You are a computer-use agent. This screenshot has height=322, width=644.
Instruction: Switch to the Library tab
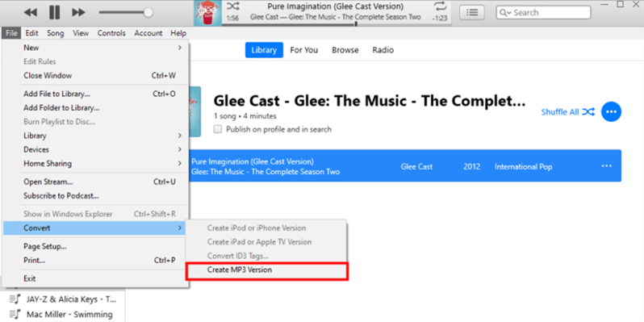point(264,50)
